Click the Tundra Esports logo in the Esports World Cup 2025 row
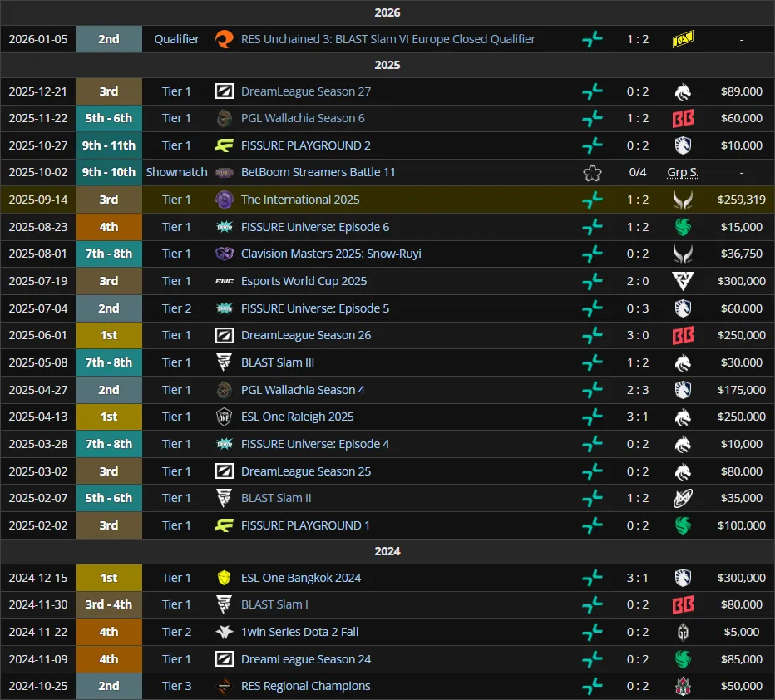 click(683, 281)
